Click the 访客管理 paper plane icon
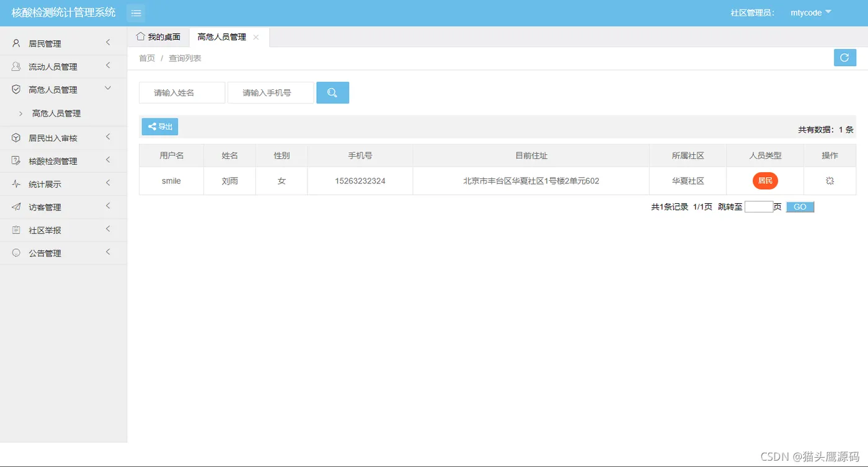 (16, 207)
